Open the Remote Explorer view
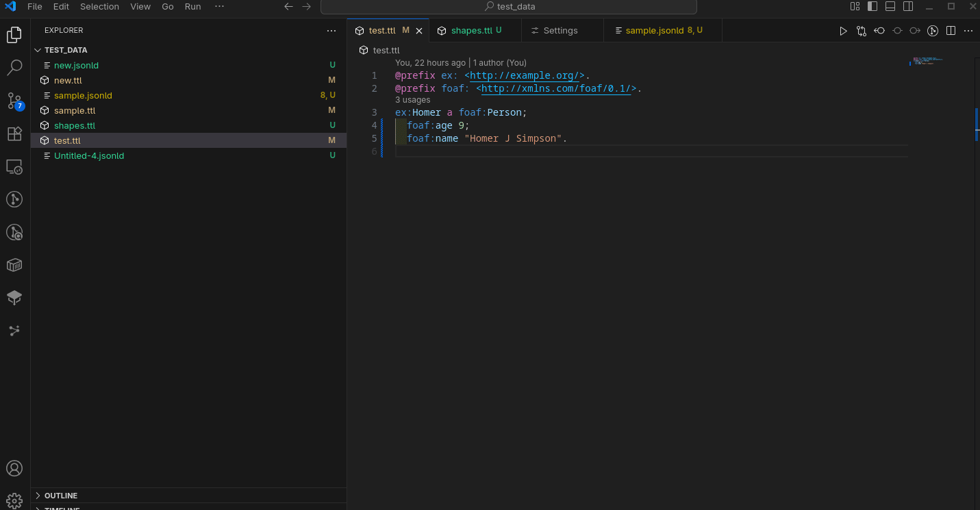Screen dimensions: 980x510 click(14, 166)
